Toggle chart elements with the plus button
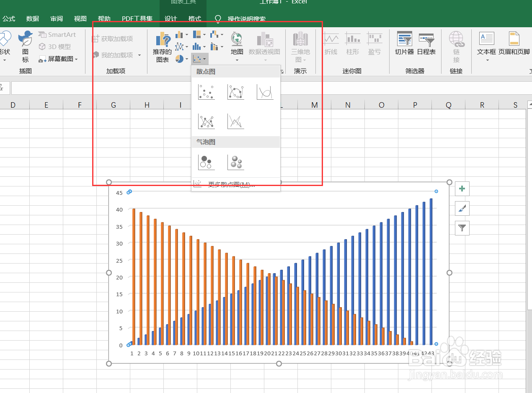532x393 pixels. [462, 189]
